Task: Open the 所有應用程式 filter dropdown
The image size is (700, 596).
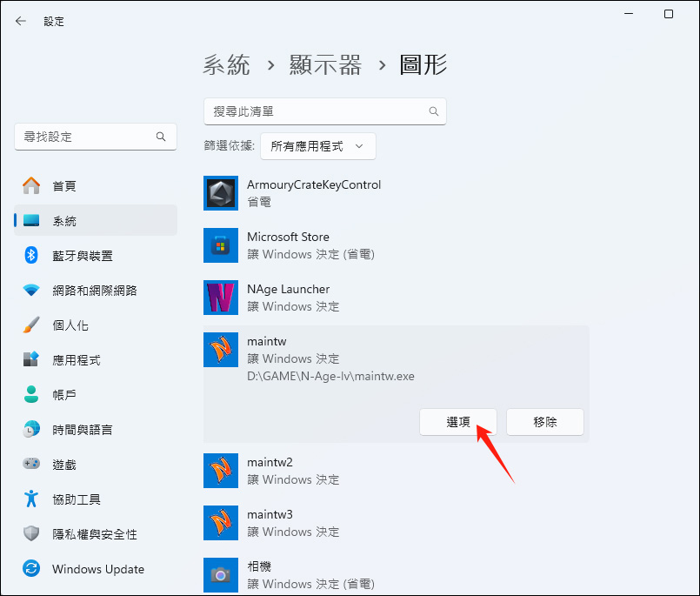Action: (318, 146)
